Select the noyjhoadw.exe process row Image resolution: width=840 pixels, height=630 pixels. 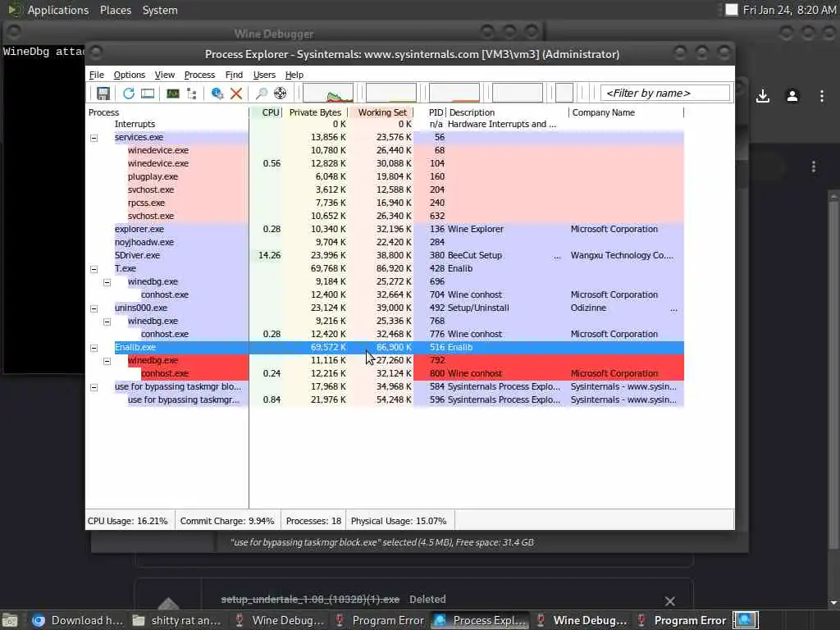tap(386, 242)
